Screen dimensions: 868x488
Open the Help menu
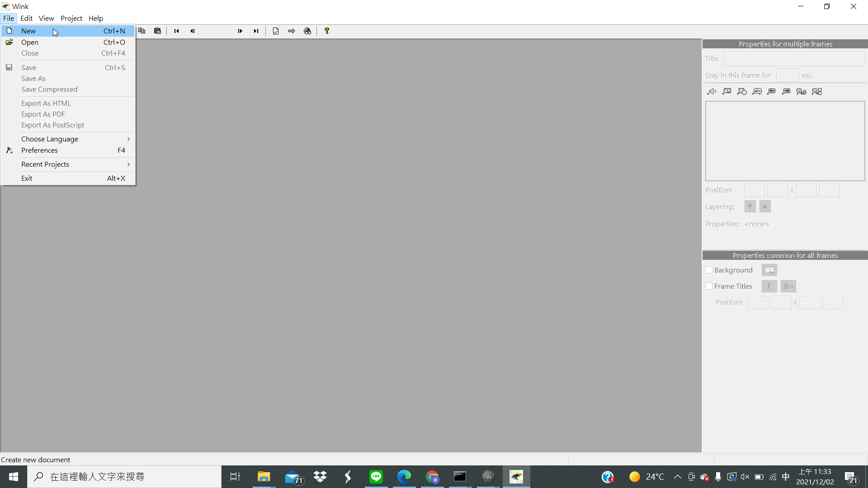pyautogui.click(x=96, y=18)
